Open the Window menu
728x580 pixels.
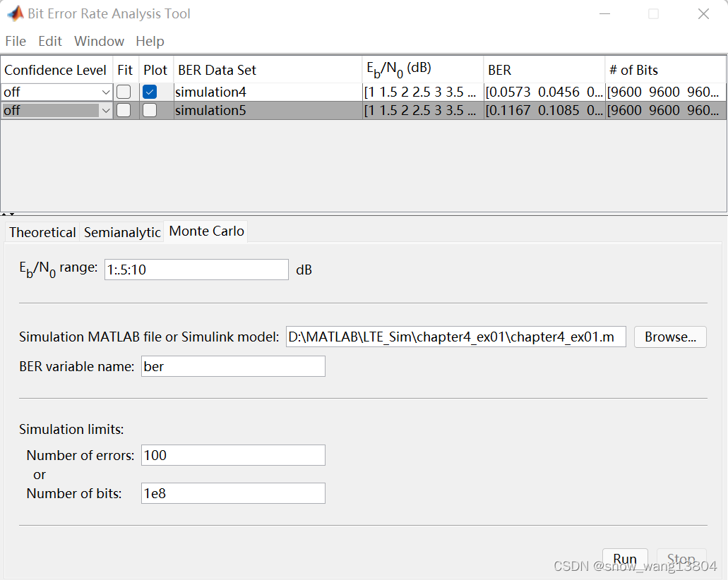(99, 42)
